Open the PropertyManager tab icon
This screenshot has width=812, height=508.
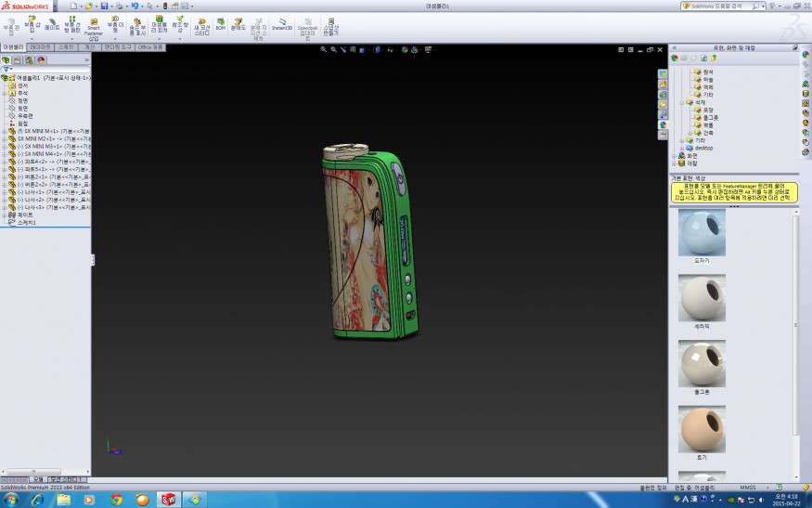[17, 60]
